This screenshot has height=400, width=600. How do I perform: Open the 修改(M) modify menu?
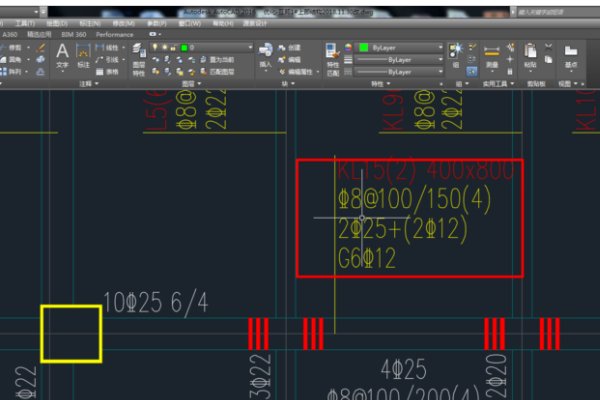click(124, 23)
